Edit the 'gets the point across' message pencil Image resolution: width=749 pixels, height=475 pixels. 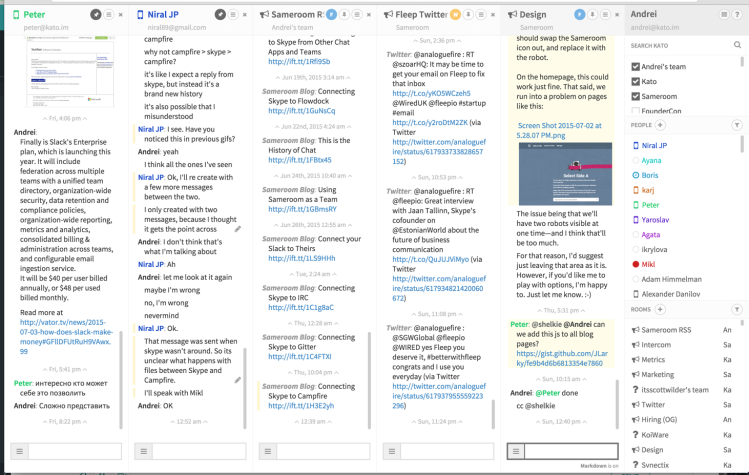237,229
